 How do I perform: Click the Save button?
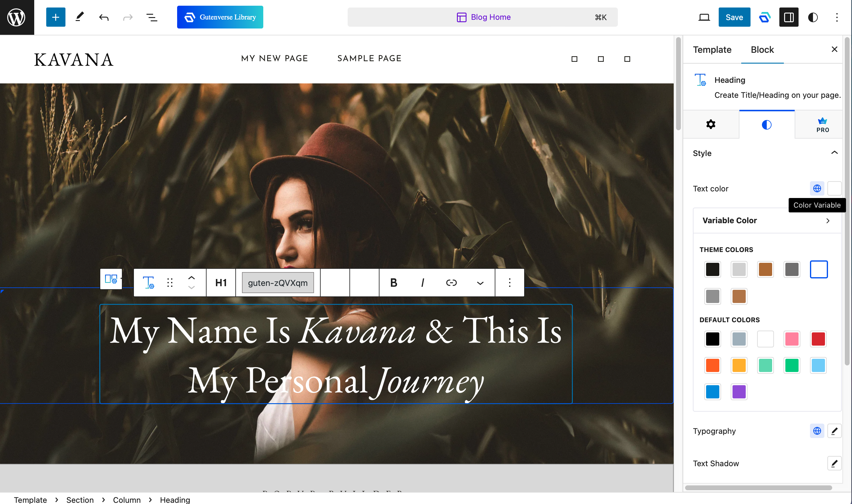[734, 17]
